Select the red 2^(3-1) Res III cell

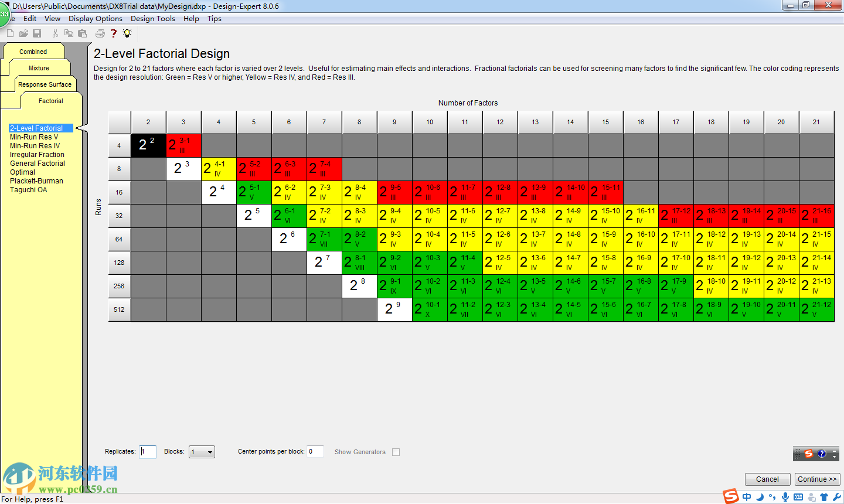(183, 145)
